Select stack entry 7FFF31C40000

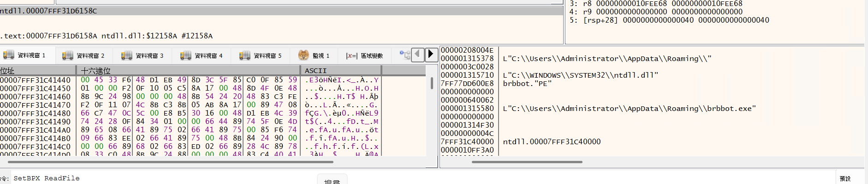click(467, 142)
